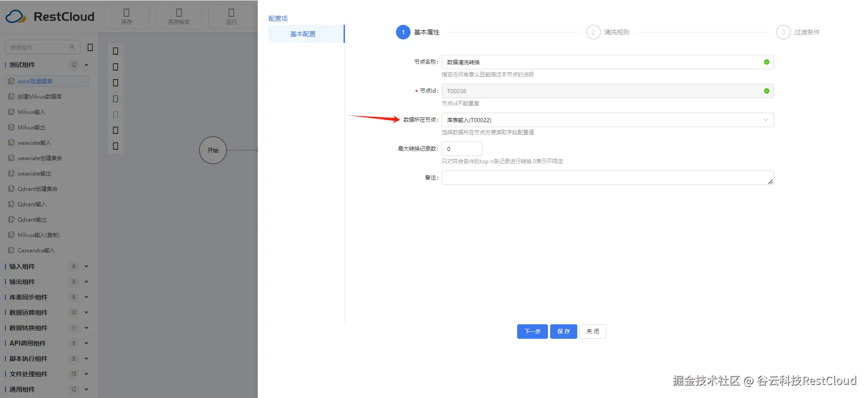Expand the 输入组件 group
Image resolution: width=868 pixels, height=398 pixels.
coord(86,266)
